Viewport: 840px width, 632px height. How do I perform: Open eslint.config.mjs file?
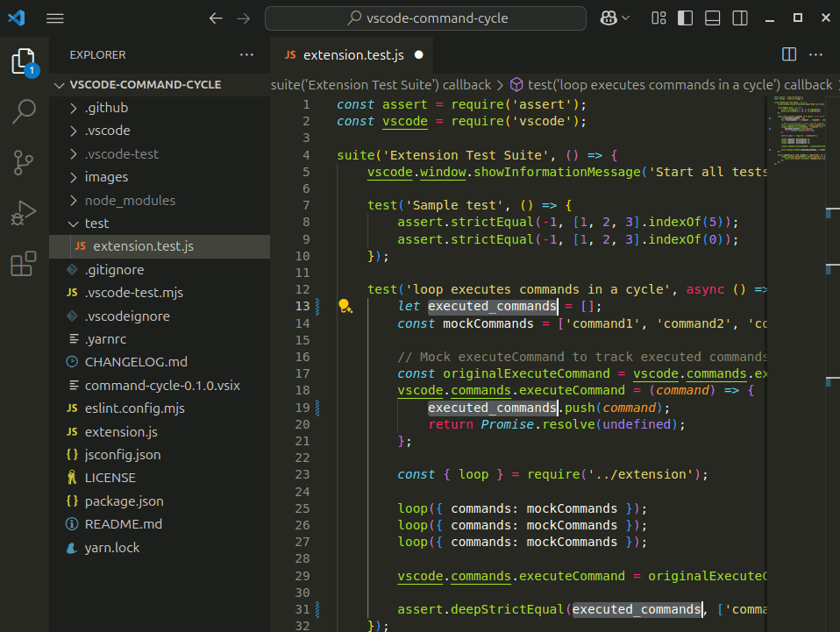[x=160, y=408]
